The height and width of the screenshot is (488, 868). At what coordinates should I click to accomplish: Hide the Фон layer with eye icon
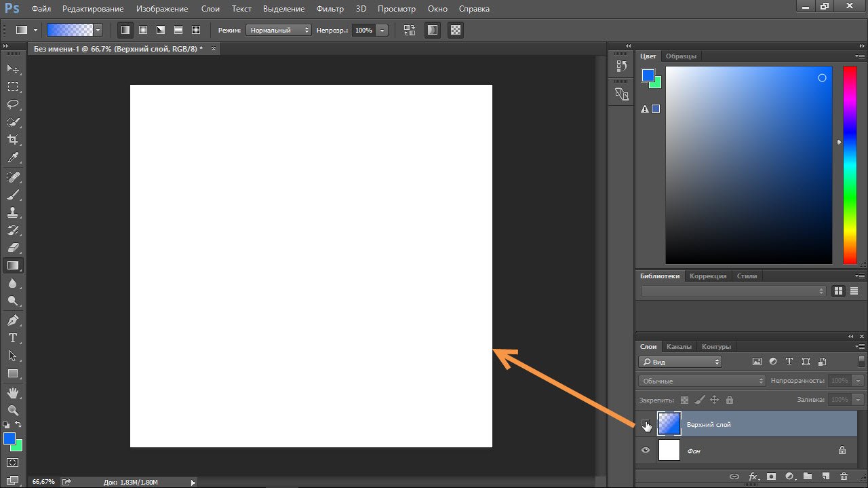click(x=646, y=451)
